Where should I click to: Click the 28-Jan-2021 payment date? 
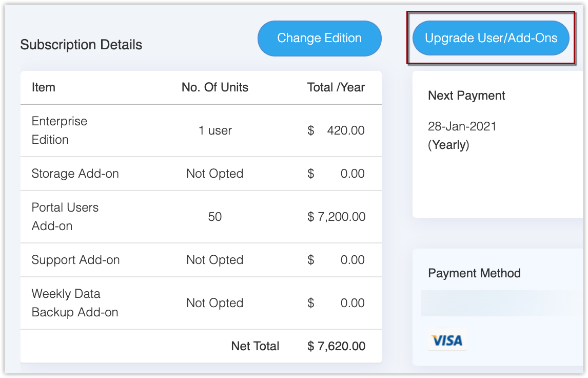462,126
